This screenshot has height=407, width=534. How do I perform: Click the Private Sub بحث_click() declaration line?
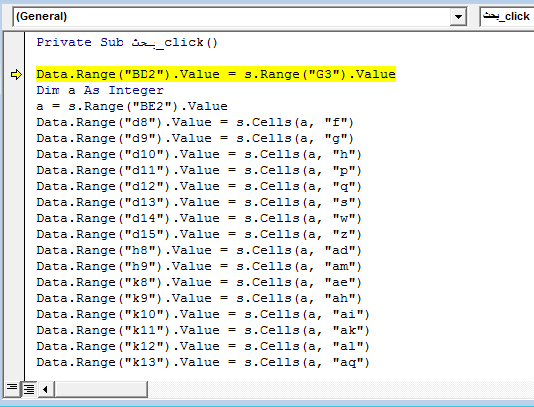click(x=127, y=43)
